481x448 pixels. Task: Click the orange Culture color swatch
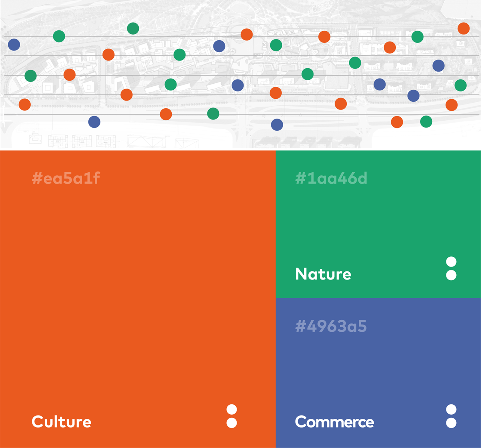click(138, 299)
